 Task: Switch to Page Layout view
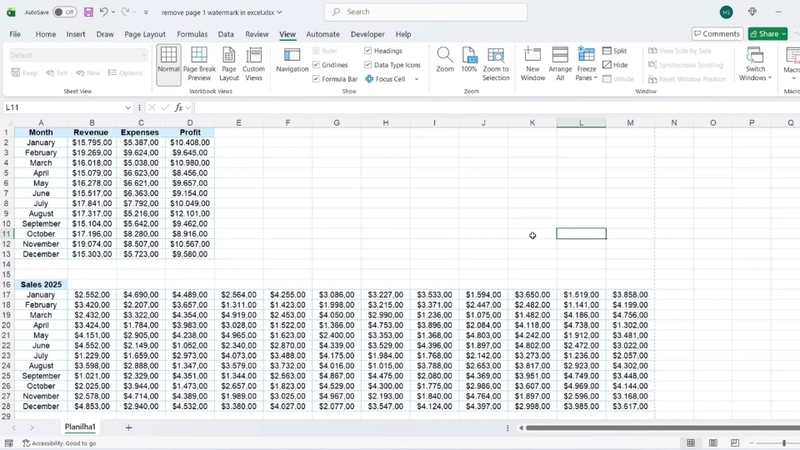229,64
